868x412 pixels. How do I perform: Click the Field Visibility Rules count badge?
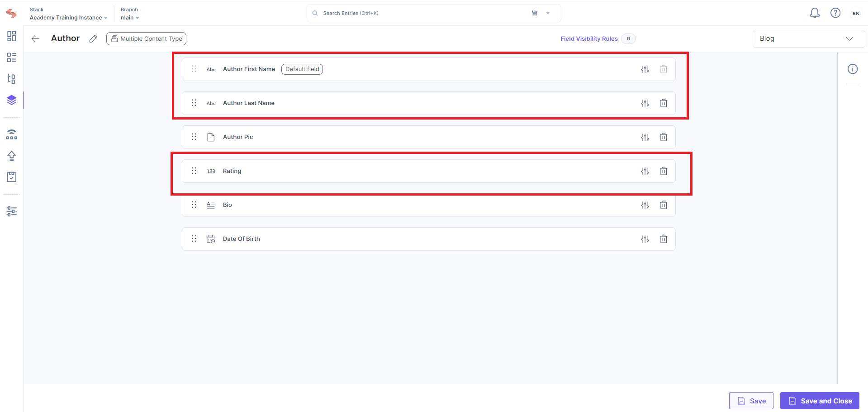point(628,38)
